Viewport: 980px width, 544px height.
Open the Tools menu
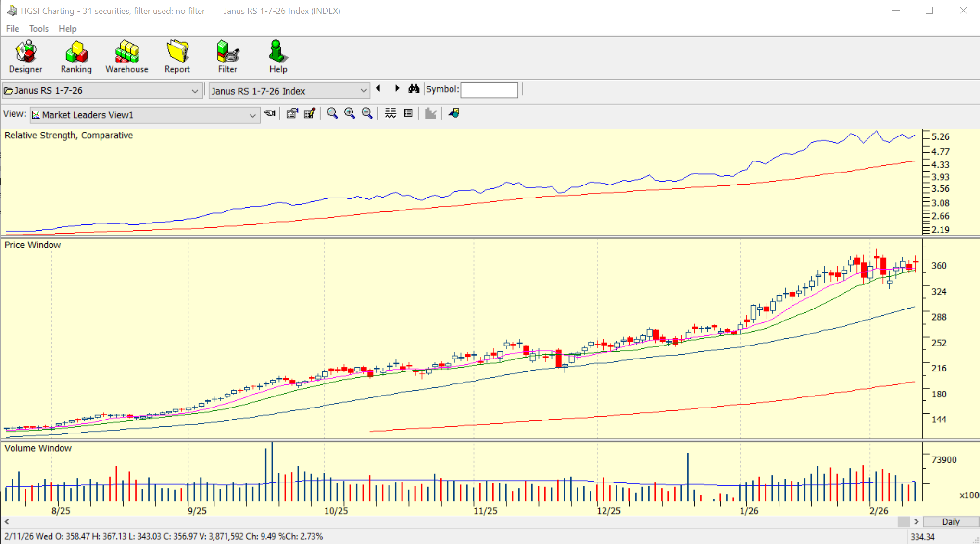(38, 29)
